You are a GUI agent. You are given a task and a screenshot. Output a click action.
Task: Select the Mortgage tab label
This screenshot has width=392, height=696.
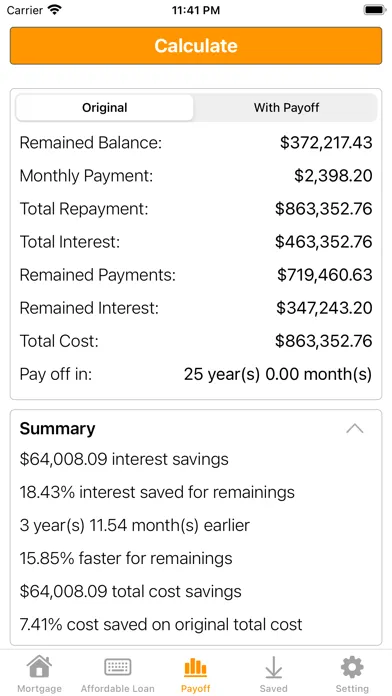[x=40, y=689]
